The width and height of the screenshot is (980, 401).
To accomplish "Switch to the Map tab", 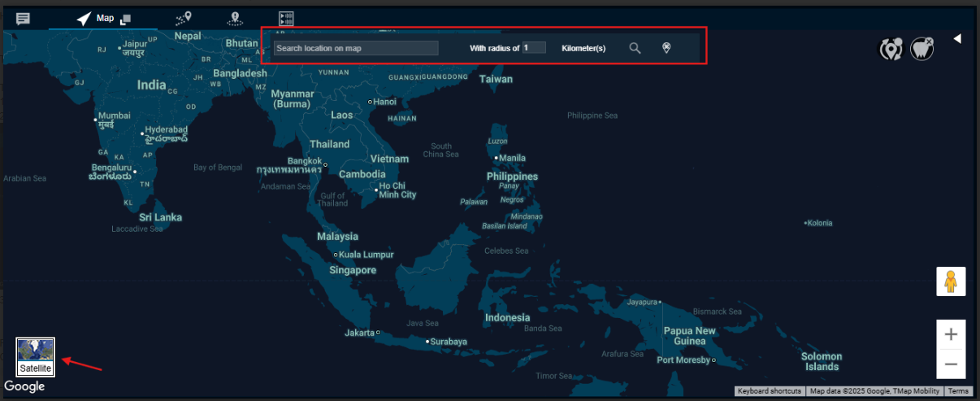I will [95, 18].
